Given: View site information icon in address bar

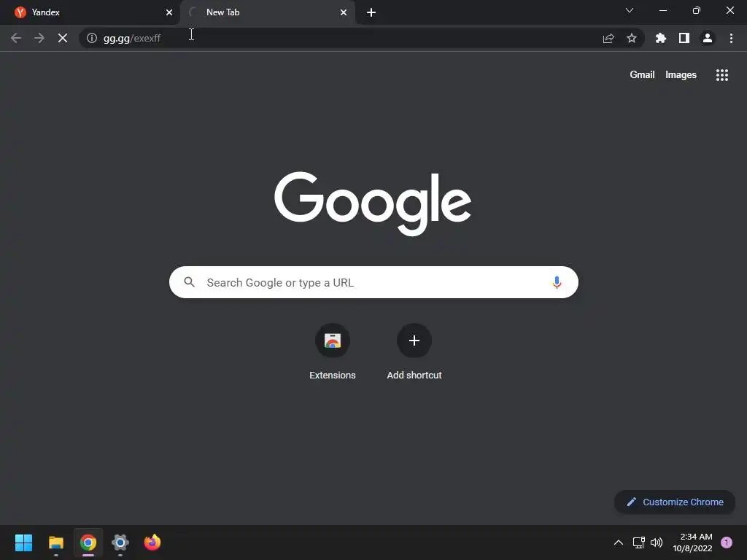Looking at the screenshot, I should 92,38.
